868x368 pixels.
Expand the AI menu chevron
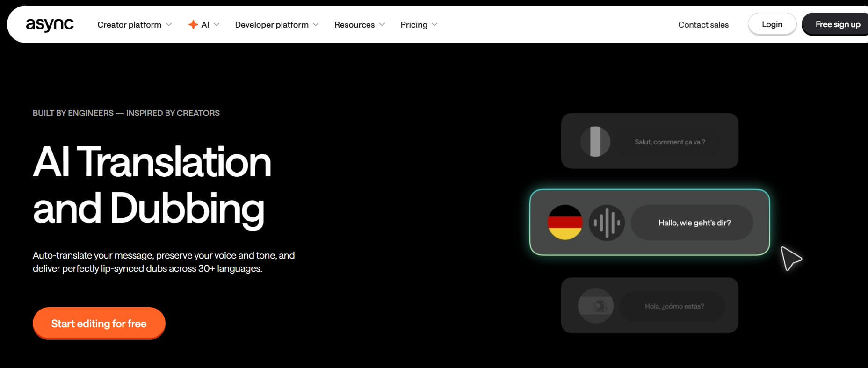[x=217, y=24]
